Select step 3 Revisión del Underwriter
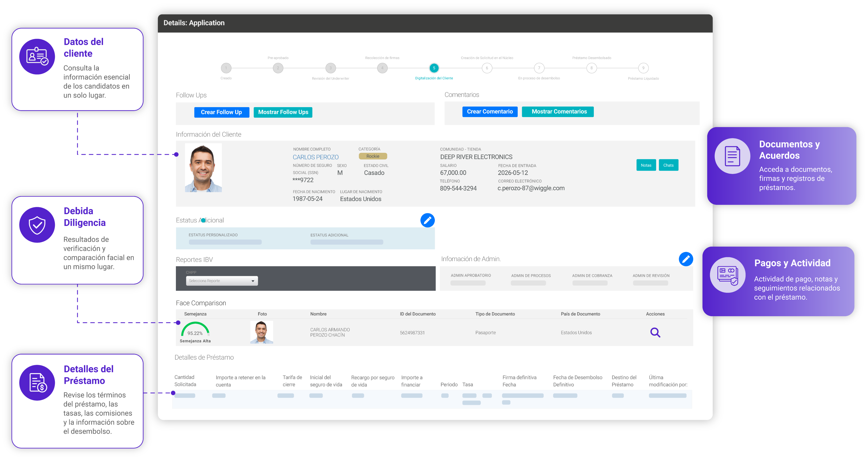 coord(330,68)
